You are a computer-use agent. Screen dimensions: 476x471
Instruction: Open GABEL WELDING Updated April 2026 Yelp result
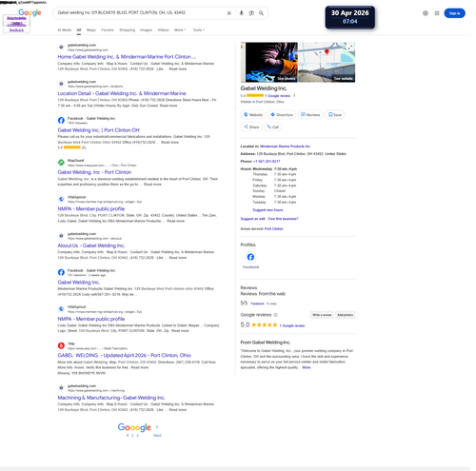pos(124,355)
